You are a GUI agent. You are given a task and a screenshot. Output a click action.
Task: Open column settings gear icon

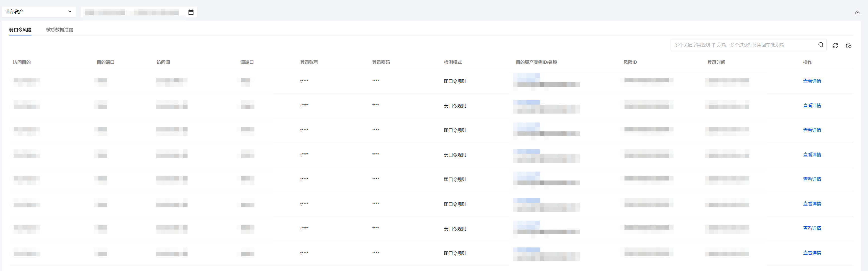click(x=848, y=46)
